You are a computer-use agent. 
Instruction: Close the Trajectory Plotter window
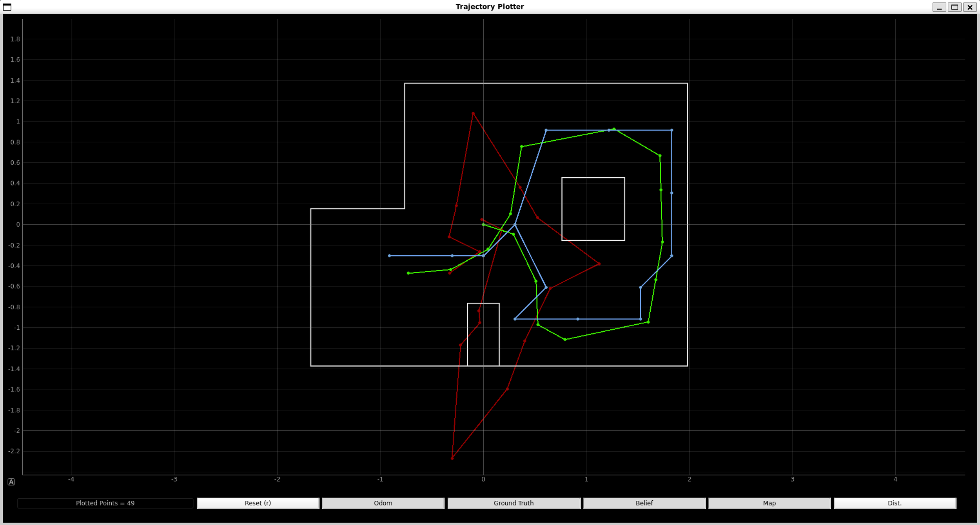[x=969, y=7]
